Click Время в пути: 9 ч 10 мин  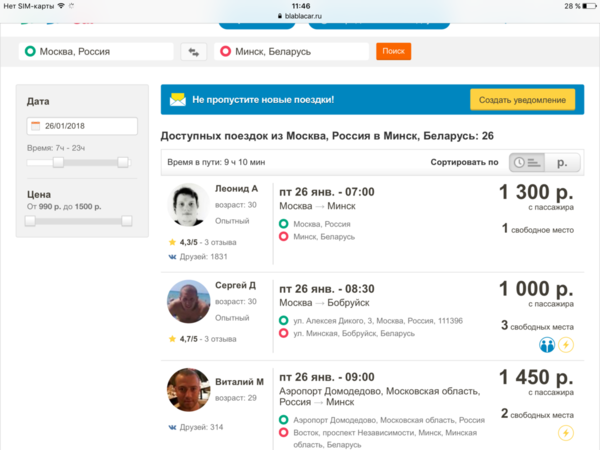point(216,162)
